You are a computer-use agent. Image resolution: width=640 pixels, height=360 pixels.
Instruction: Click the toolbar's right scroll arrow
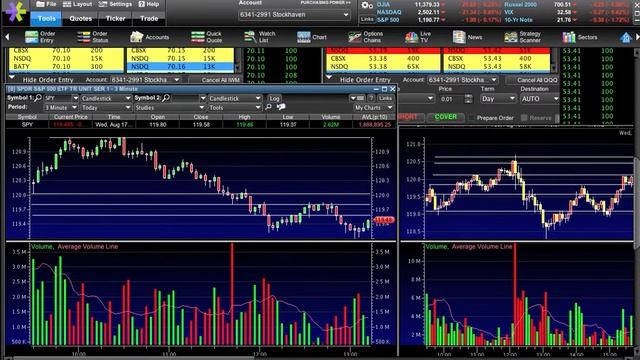coord(637,37)
